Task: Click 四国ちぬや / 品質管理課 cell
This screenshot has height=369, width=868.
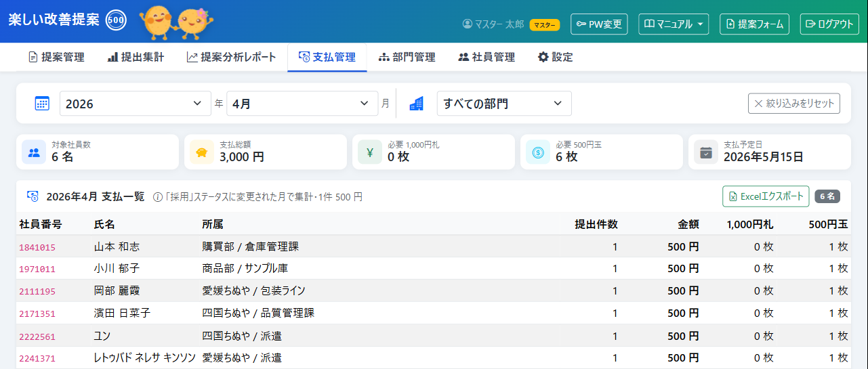Action: tap(258, 313)
